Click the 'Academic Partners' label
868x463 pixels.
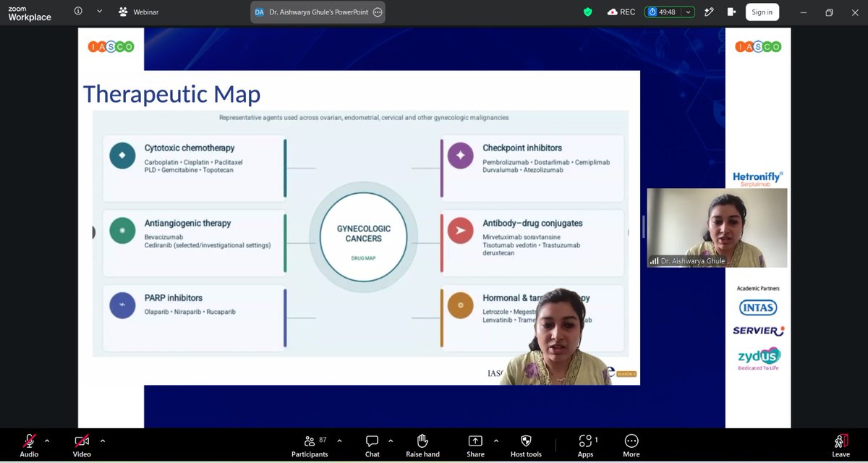(758, 289)
